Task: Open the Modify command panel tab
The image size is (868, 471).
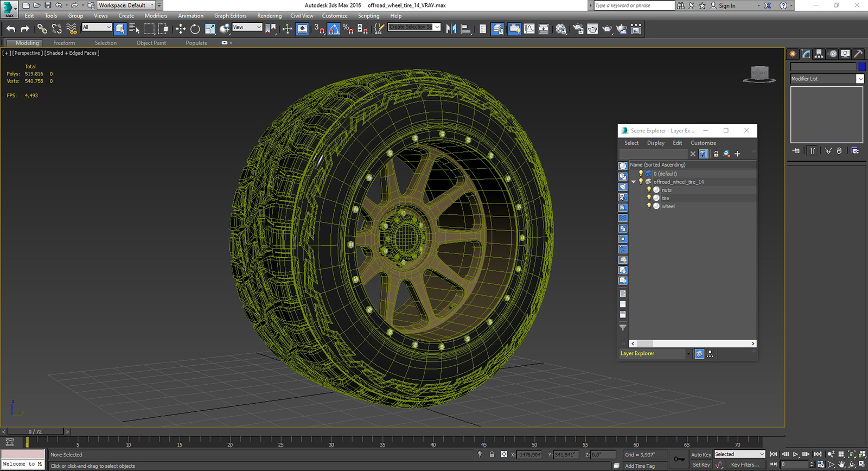Action: tap(806, 54)
